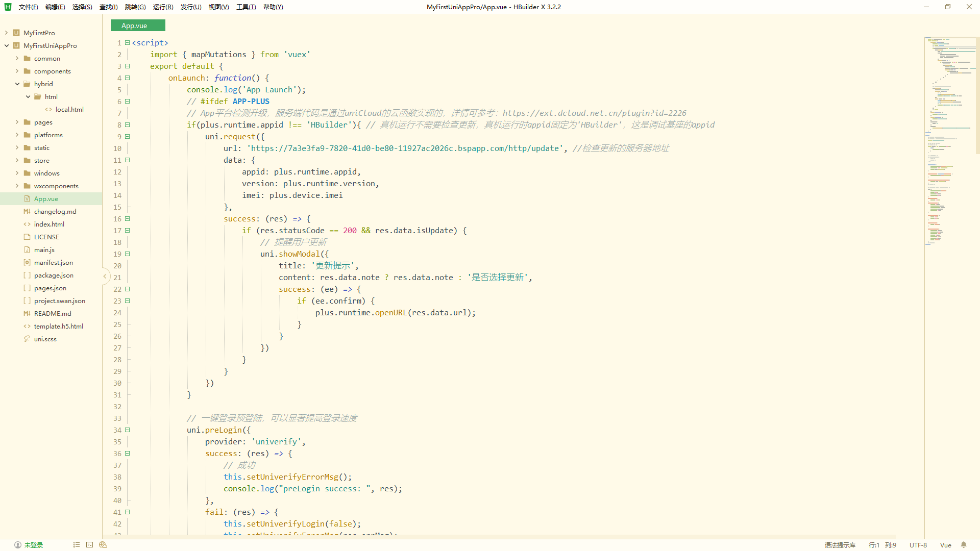Screen dimensions: 980x551
Task: Open the 跳转(G) menu
Action: pos(135,7)
